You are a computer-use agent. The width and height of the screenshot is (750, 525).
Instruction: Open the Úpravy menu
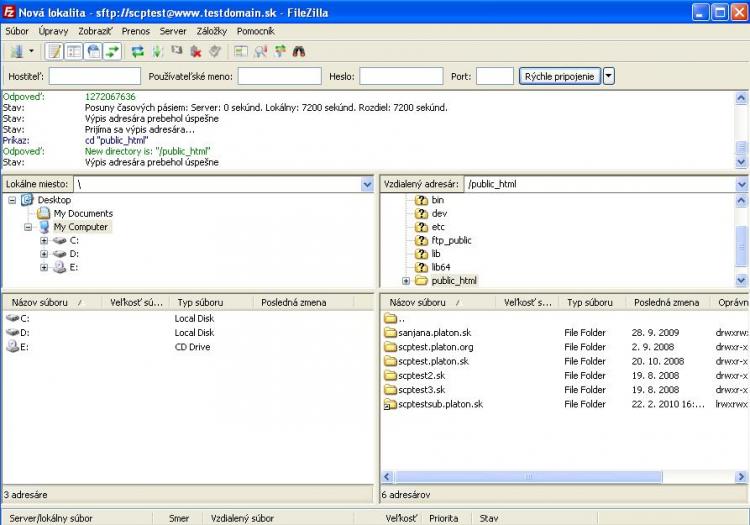click(x=53, y=31)
